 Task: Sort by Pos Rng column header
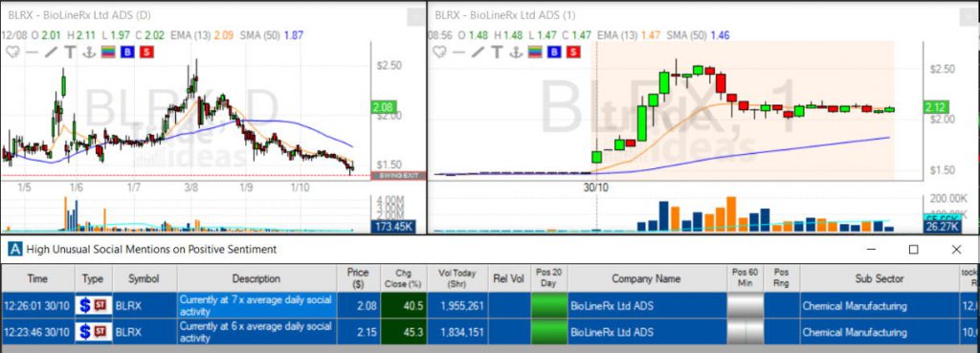point(781,278)
